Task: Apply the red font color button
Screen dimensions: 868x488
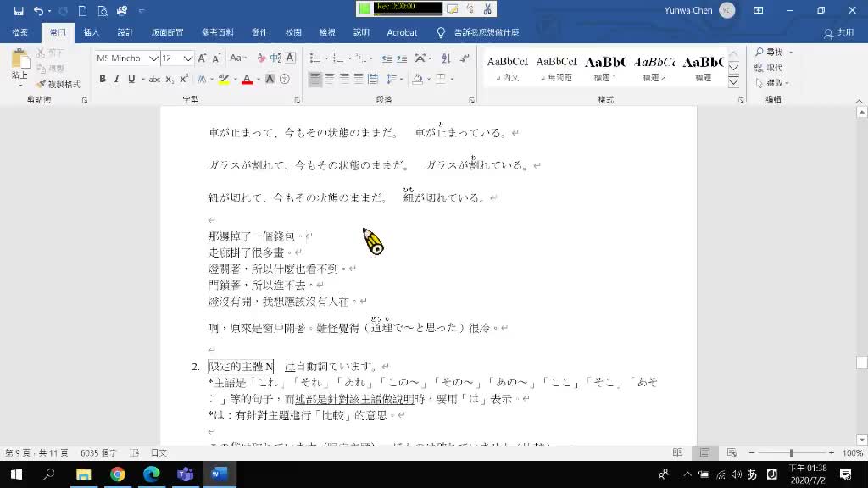Action: (247, 79)
